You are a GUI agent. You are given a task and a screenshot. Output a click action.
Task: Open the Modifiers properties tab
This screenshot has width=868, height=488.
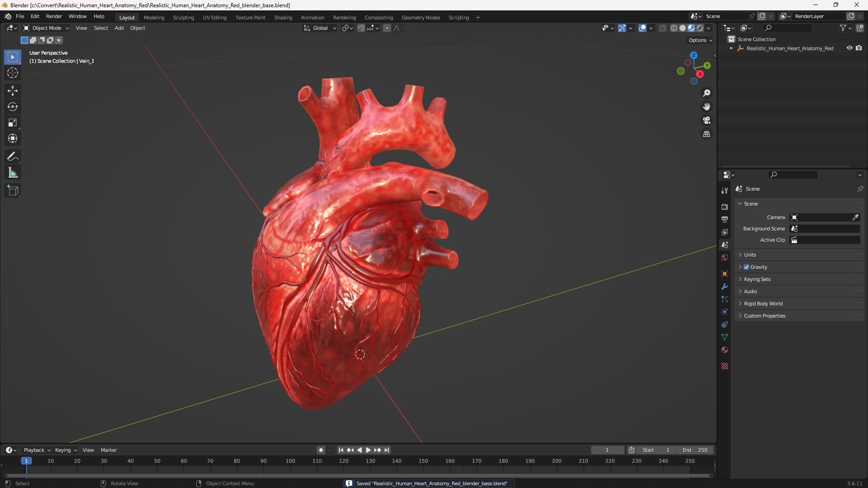725,286
